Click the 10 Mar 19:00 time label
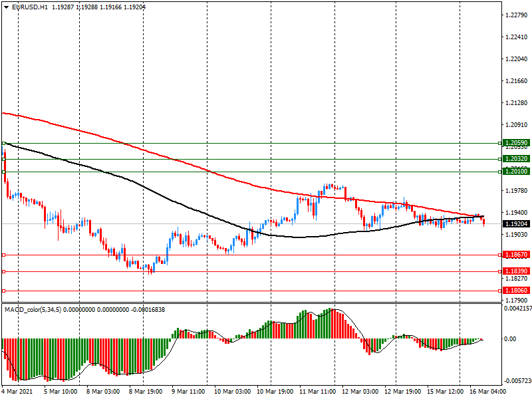The height and width of the screenshot is (399, 532). [x=275, y=392]
